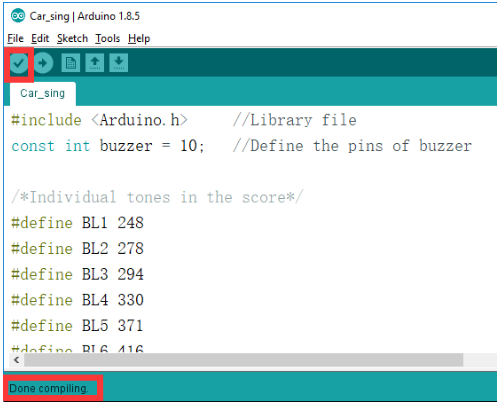Open the Help menu
501x407 pixels.
[139, 39]
